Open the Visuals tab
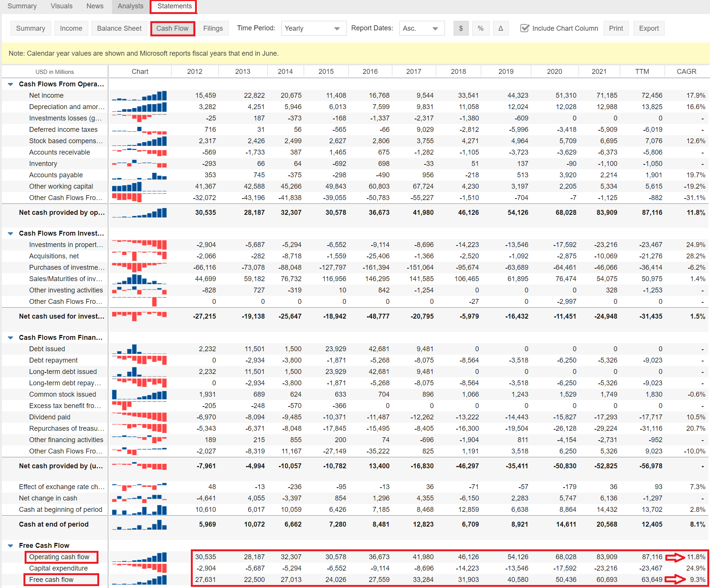 (x=61, y=6)
